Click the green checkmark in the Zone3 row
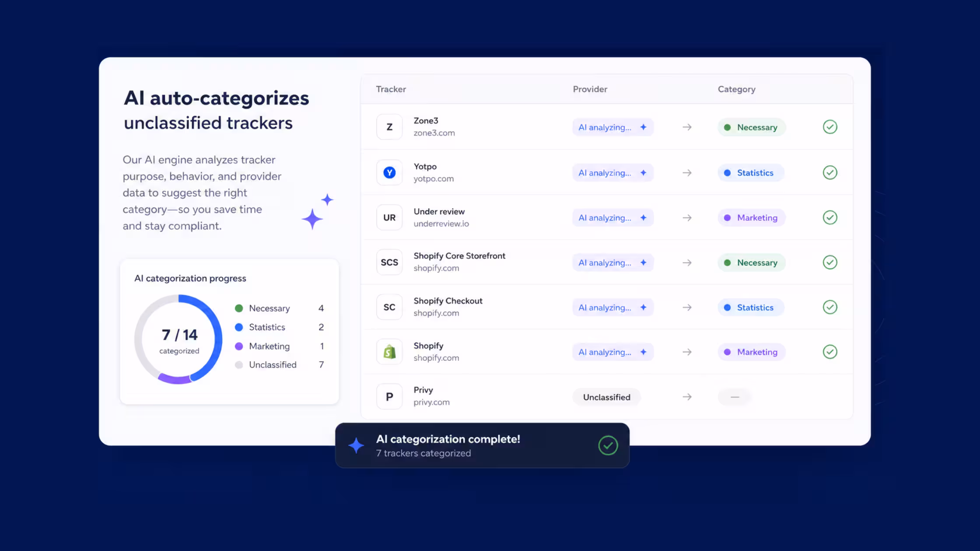This screenshot has height=551, width=980. (830, 127)
